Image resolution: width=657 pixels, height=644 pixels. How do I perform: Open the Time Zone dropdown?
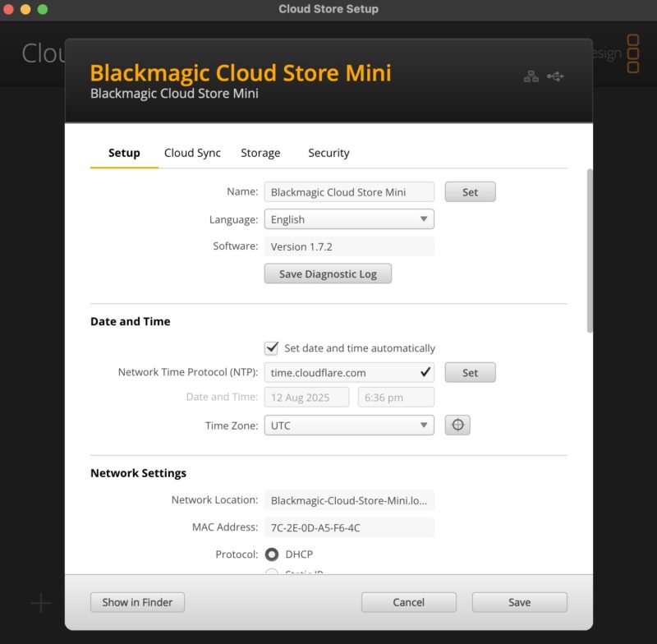[349, 425]
